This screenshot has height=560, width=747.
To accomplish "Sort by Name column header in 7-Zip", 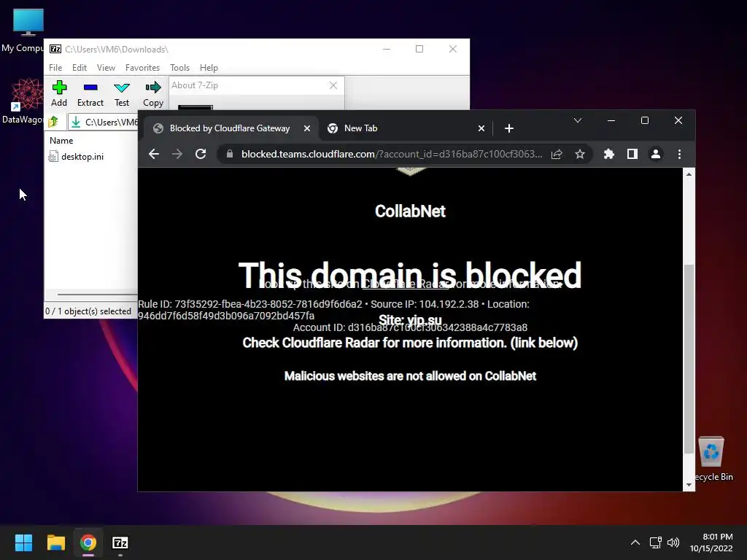I will pos(61,141).
